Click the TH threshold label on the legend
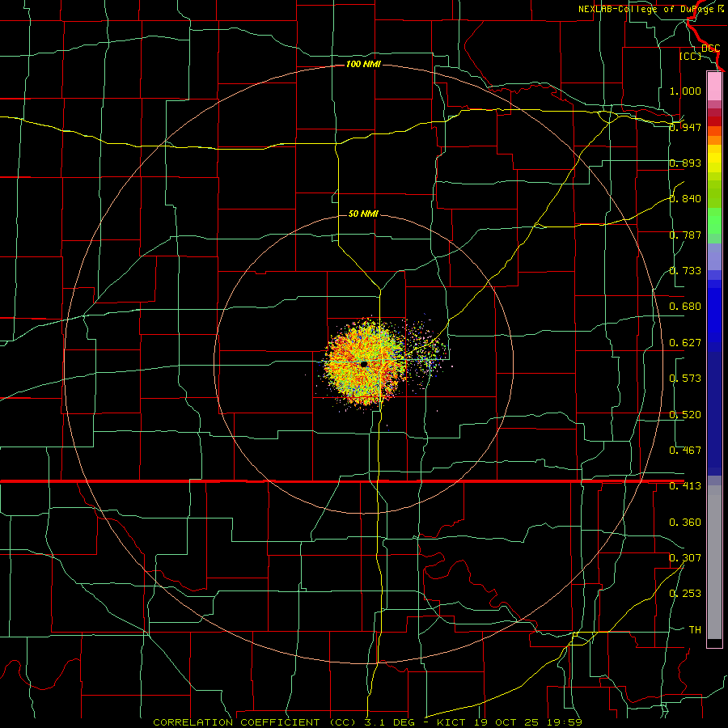The height and width of the screenshot is (728, 728). [x=695, y=630]
